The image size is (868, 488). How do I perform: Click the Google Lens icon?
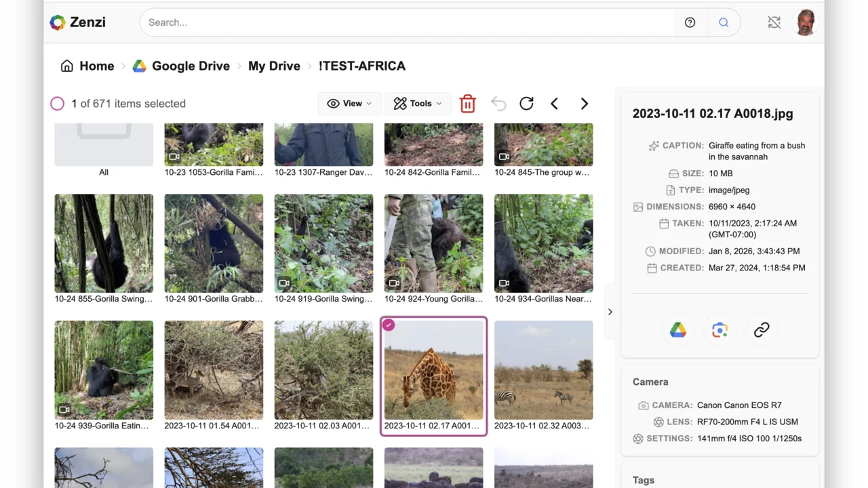(x=719, y=330)
